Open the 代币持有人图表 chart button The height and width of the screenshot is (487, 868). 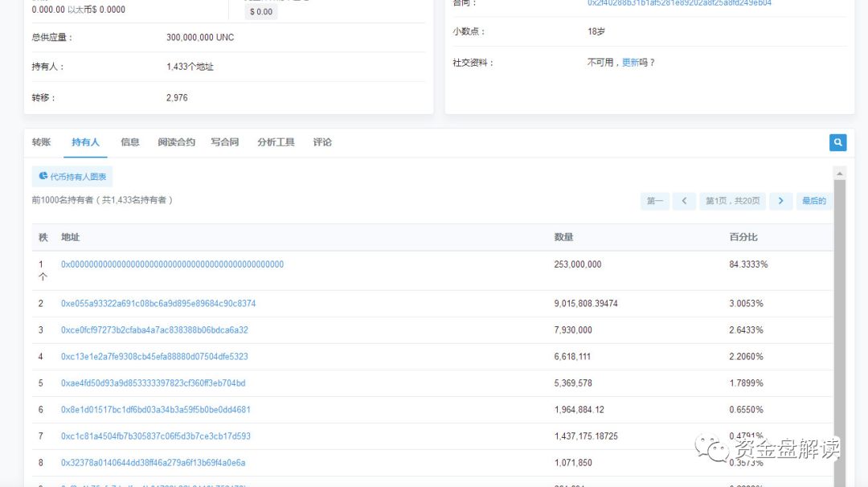point(72,177)
